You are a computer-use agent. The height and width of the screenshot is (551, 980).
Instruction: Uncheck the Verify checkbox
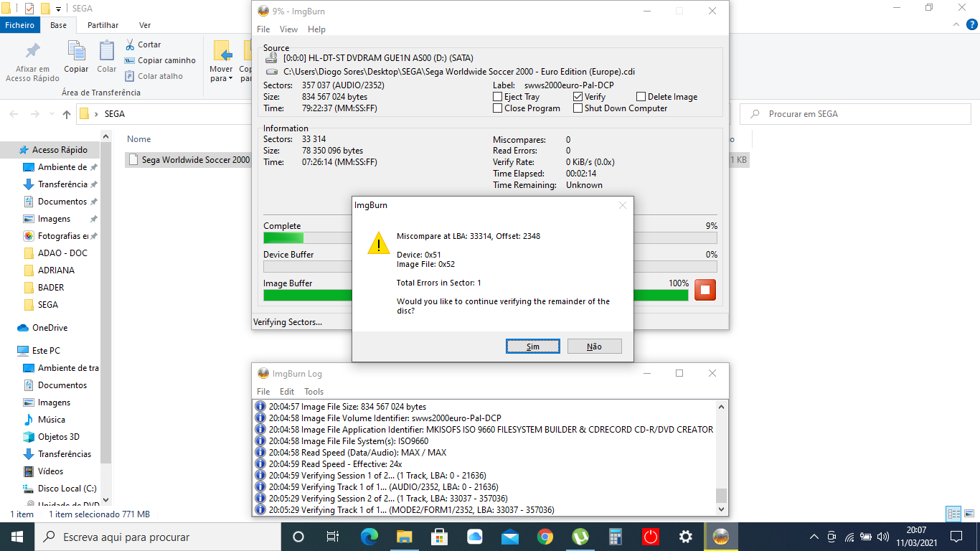tap(578, 97)
